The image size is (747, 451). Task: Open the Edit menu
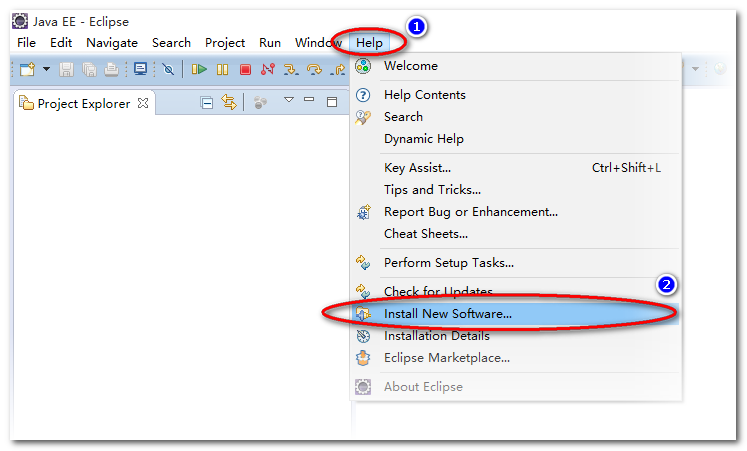click(x=61, y=43)
